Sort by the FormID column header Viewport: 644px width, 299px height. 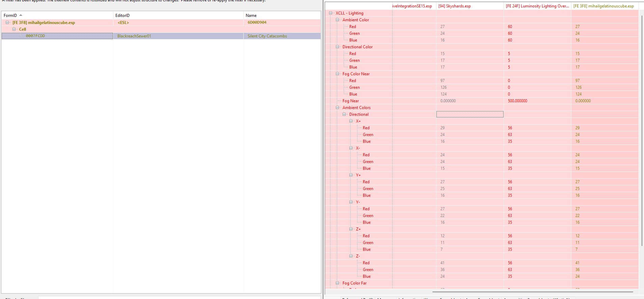[57, 15]
